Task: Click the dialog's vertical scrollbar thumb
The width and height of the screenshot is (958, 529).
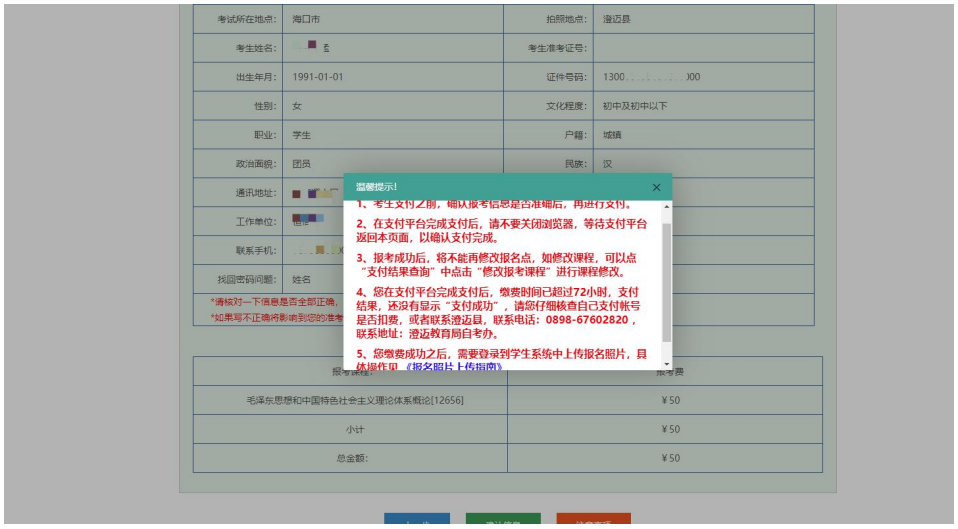Action: [x=667, y=280]
